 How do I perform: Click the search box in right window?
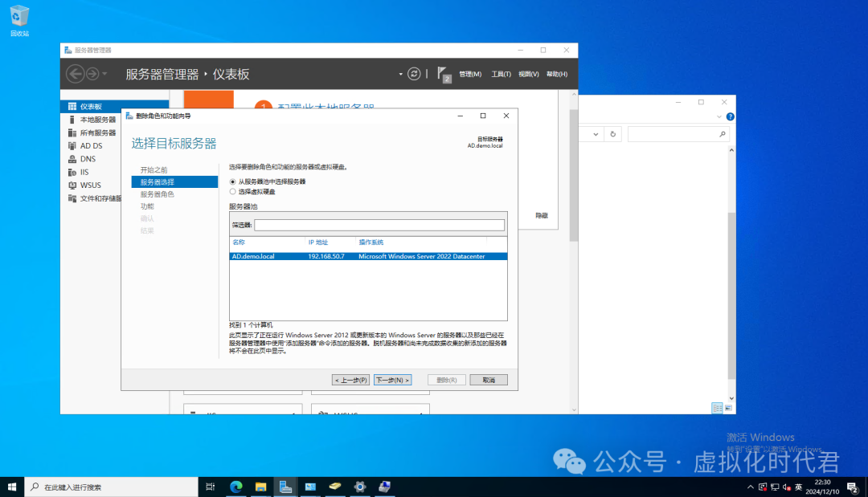(678, 134)
